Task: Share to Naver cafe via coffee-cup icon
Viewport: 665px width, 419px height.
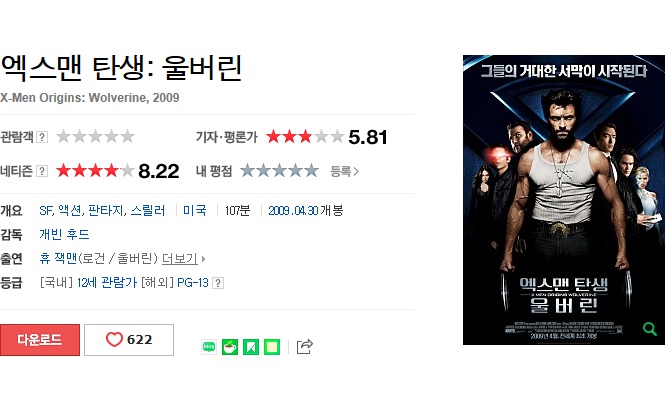Action: click(x=230, y=347)
